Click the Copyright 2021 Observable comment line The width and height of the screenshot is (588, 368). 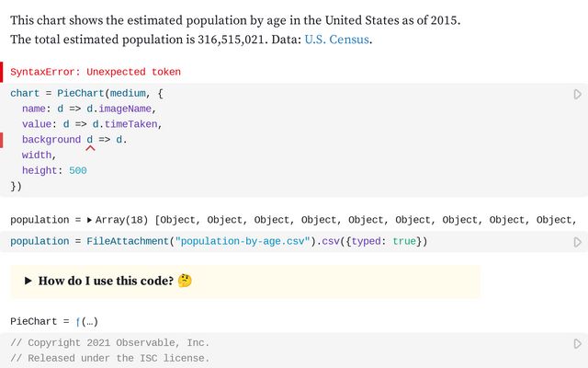(110, 342)
